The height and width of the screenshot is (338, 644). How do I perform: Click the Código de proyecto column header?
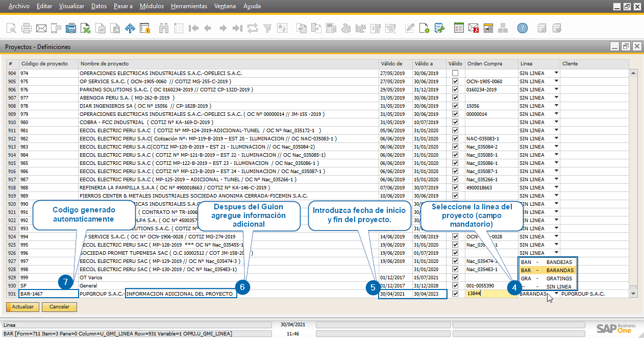click(48, 64)
